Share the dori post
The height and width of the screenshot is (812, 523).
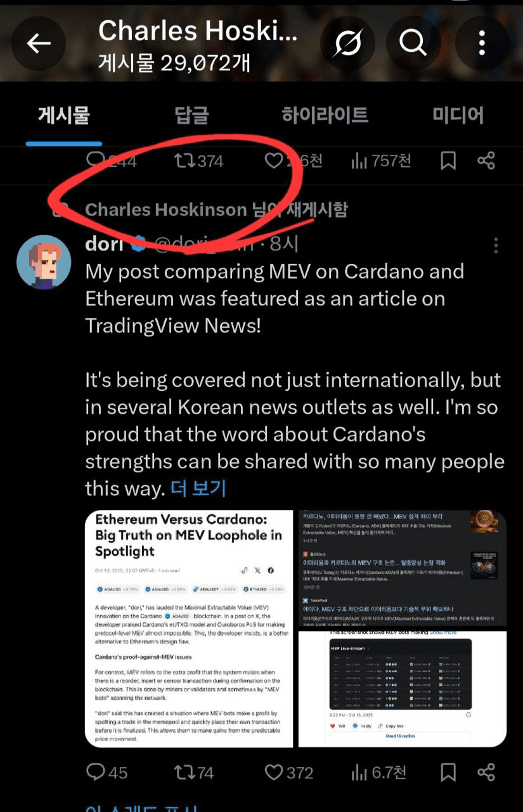click(486, 772)
